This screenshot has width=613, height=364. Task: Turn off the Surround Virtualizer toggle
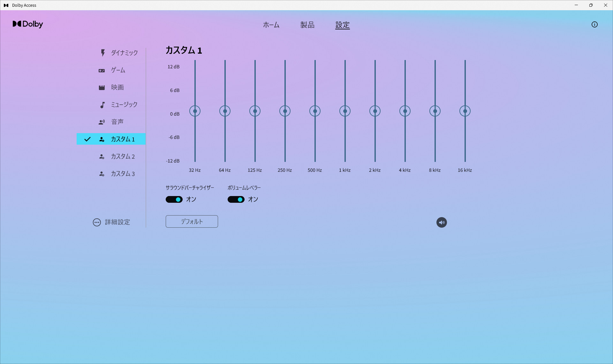pyautogui.click(x=174, y=200)
